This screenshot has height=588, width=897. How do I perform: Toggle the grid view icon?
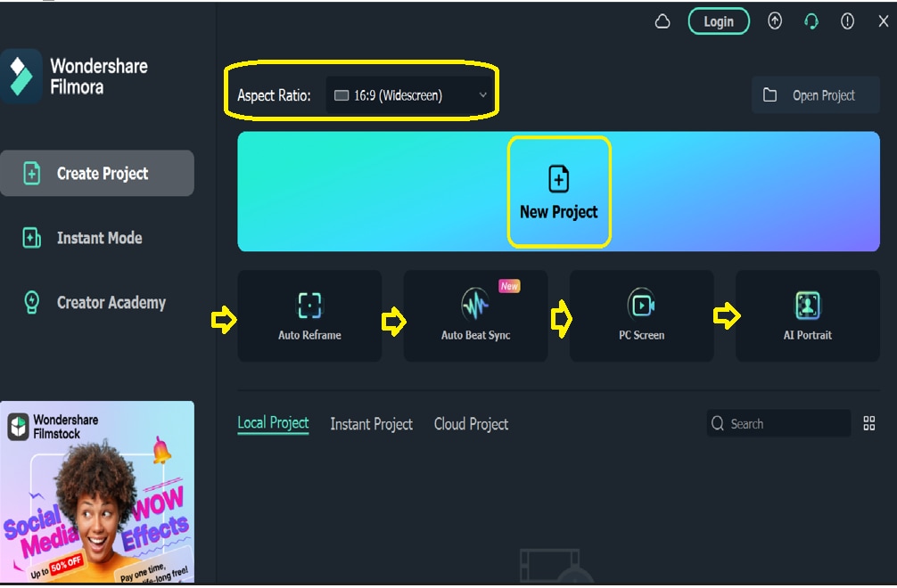(x=869, y=423)
